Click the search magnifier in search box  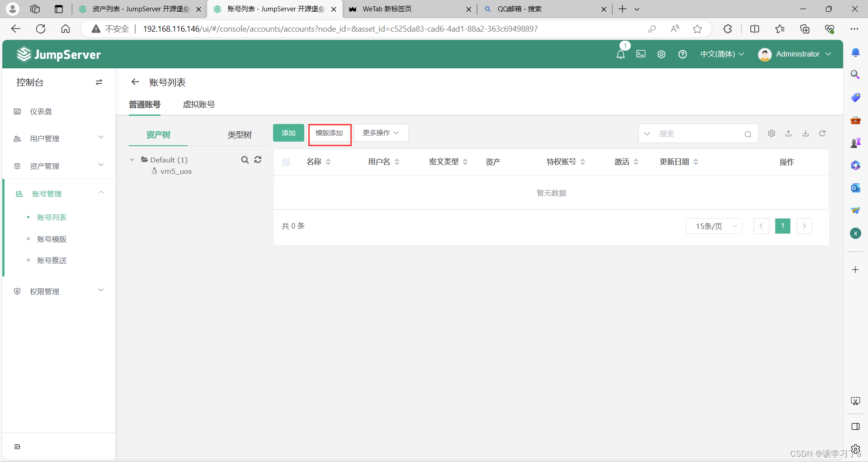(x=748, y=134)
